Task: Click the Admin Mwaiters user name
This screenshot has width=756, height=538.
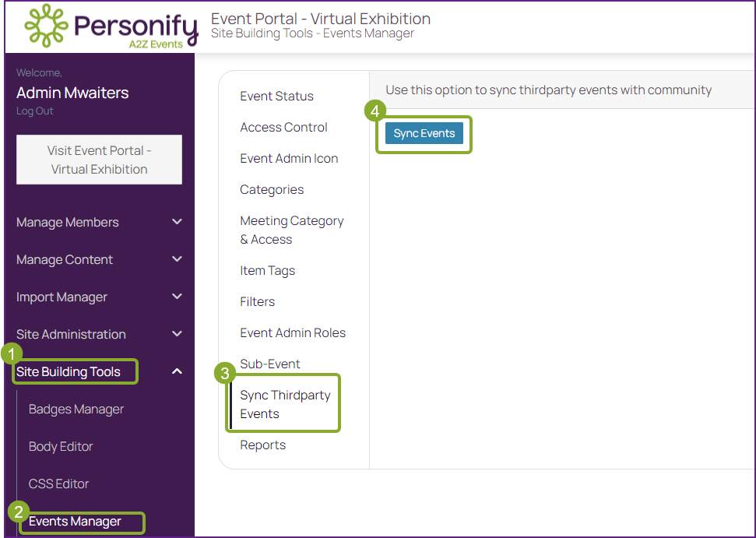Action: tap(72, 93)
